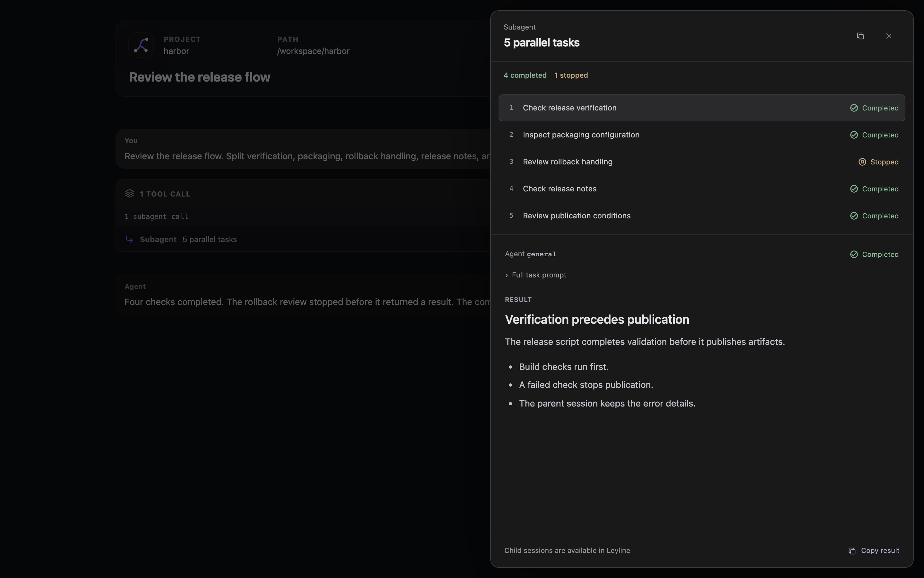Expand the Full task prompt section
The width and height of the screenshot is (924, 578).
pos(536,275)
